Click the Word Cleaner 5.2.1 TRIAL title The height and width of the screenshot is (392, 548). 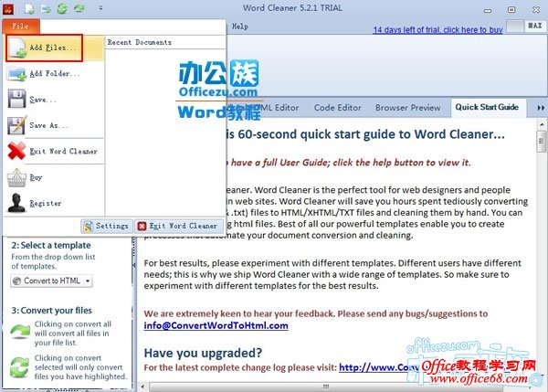coord(292,8)
